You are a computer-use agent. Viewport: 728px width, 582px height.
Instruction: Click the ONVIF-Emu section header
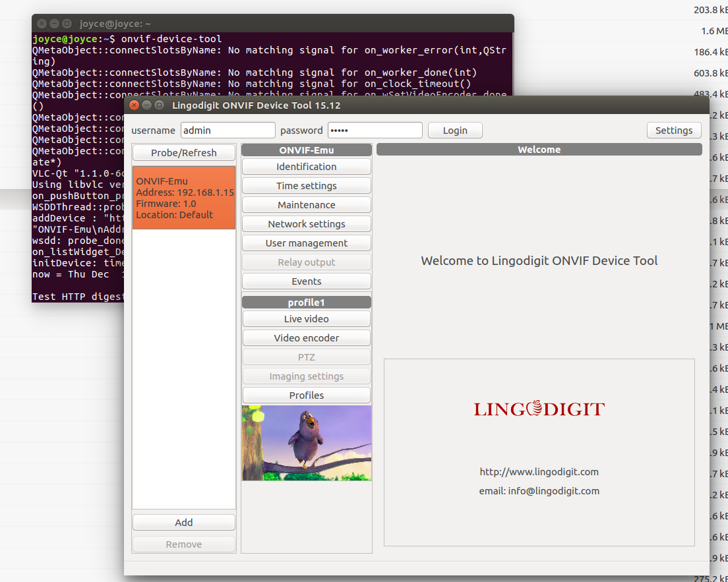[307, 150]
